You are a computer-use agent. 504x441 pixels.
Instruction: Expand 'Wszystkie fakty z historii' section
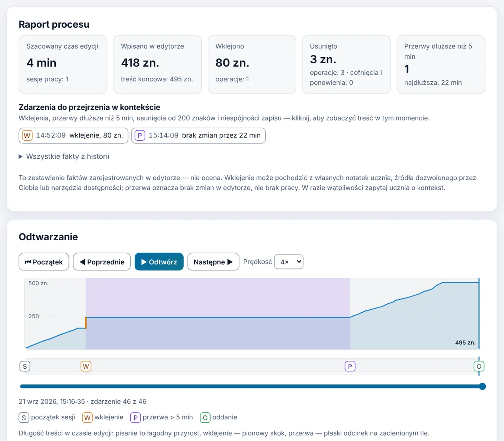pos(64,156)
